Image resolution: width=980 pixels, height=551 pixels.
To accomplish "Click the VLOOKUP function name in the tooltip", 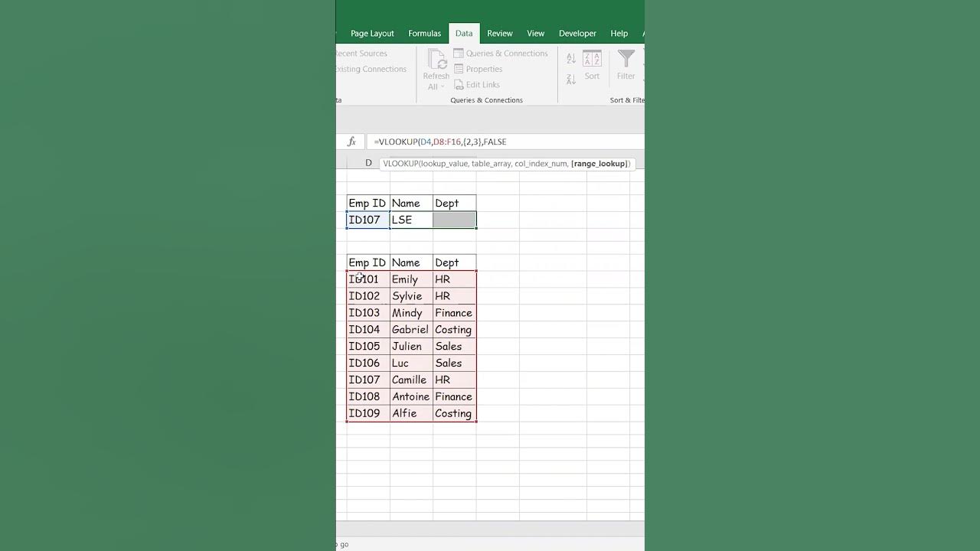I will [400, 164].
